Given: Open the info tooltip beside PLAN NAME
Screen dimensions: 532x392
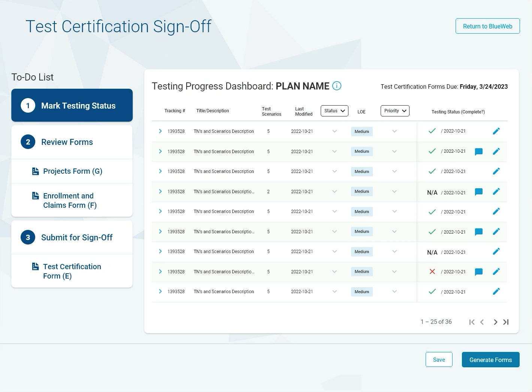Looking at the screenshot, I should point(336,86).
